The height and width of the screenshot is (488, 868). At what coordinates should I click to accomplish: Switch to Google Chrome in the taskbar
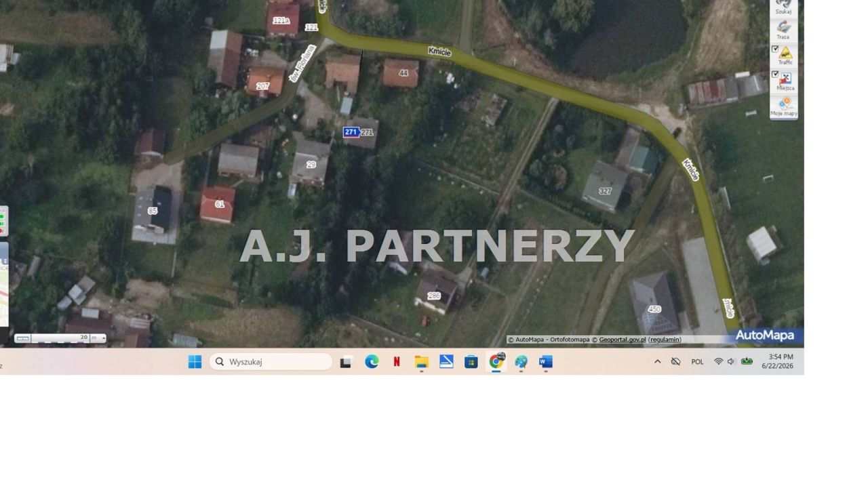click(496, 362)
